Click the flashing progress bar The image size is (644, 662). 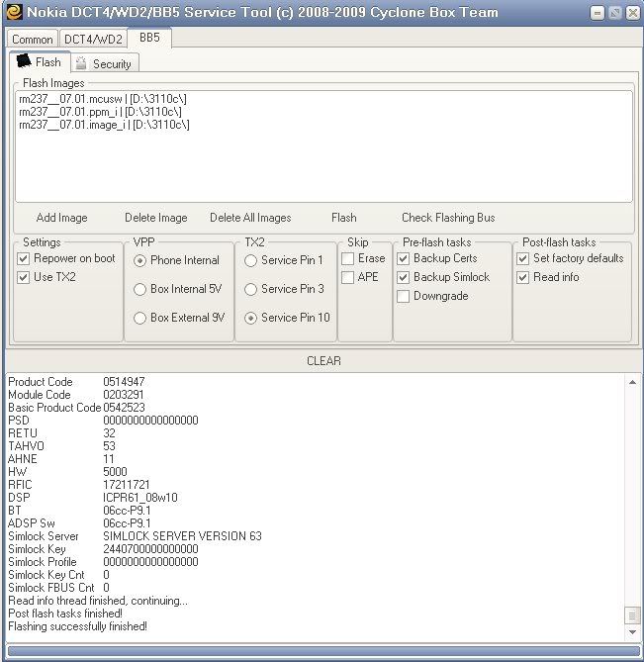[x=323, y=650]
